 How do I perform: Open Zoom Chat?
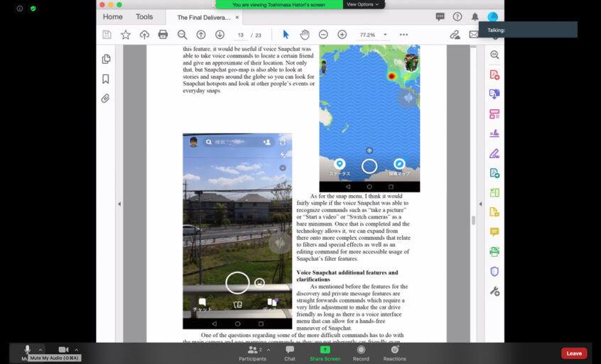tap(290, 353)
